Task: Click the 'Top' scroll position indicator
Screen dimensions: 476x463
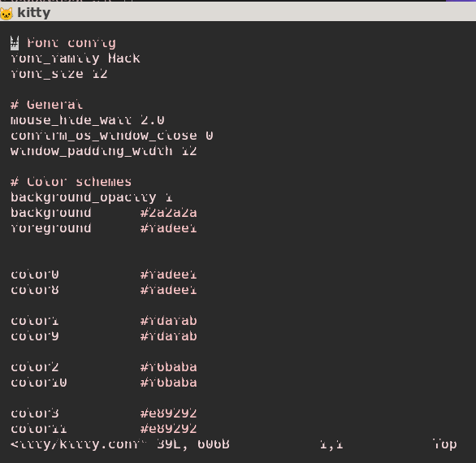Action: [445, 445]
